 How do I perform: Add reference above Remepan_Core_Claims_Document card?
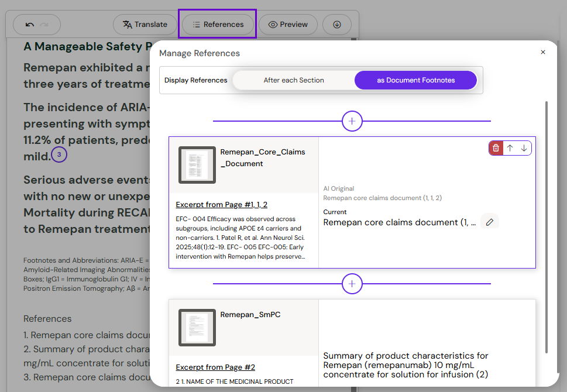pyautogui.click(x=352, y=121)
